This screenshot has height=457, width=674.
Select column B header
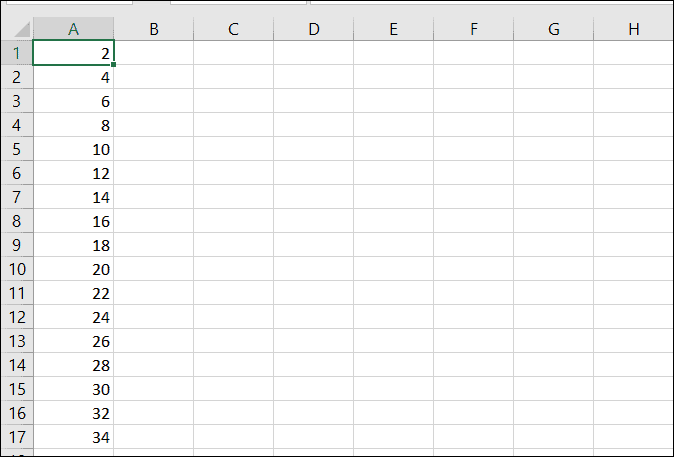(154, 29)
